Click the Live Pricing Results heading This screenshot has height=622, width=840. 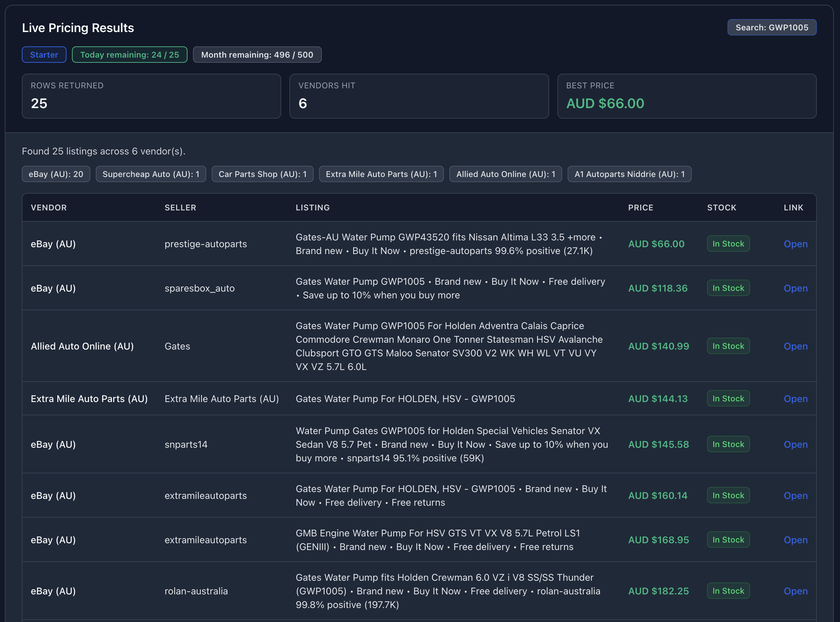(x=78, y=28)
